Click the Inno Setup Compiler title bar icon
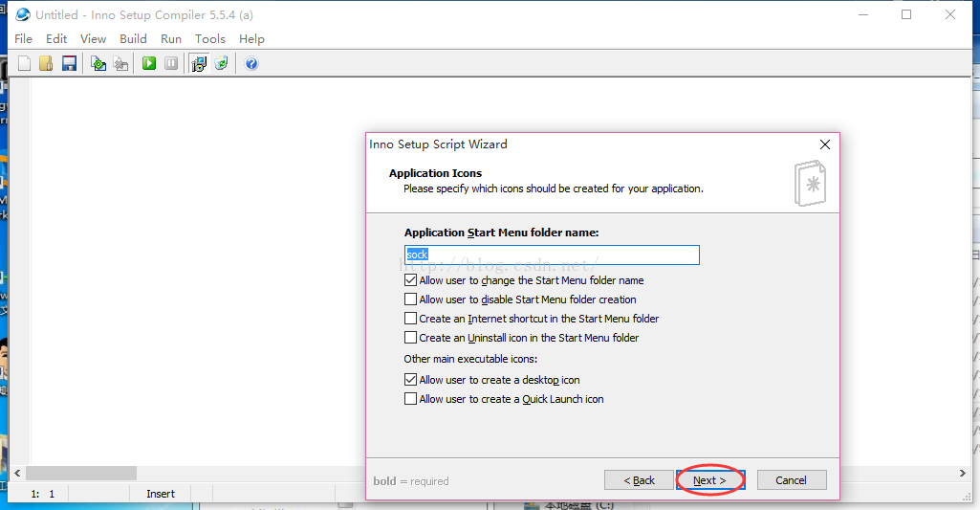Viewport: 980px width, 510px height. pos(23,14)
